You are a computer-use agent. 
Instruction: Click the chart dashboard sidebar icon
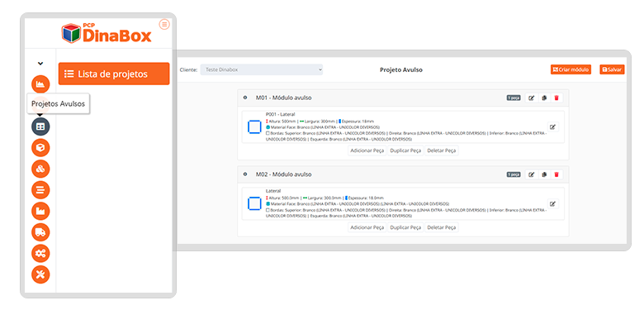(40, 84)
